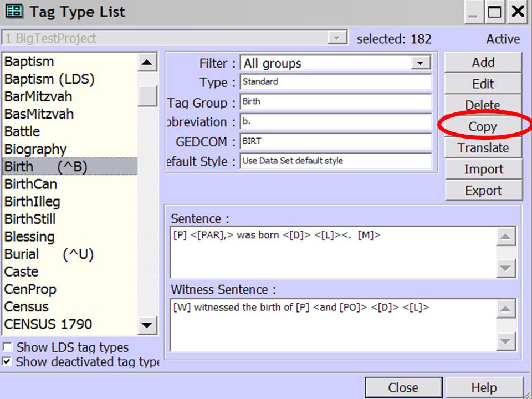Select BasMitzvah tag type

point(70,114)
